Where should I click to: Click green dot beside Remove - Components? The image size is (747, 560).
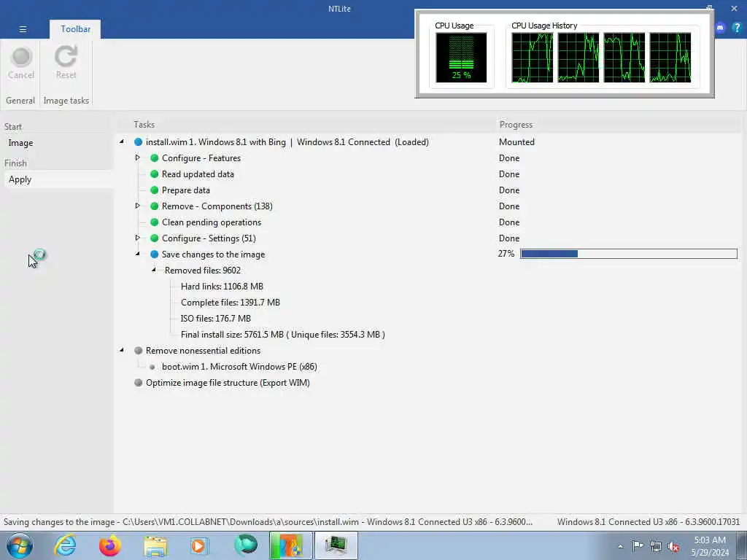point(155,206)
